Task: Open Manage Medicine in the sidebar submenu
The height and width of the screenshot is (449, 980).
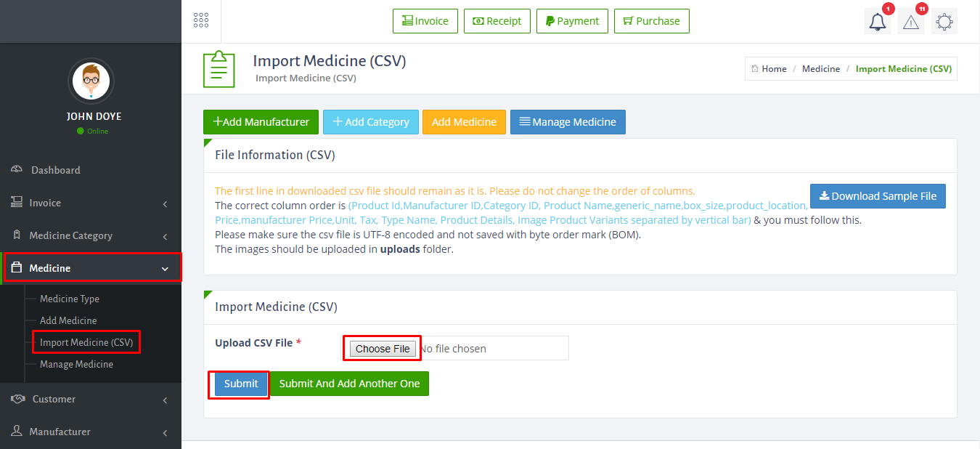Action: [x=76, y=364]
